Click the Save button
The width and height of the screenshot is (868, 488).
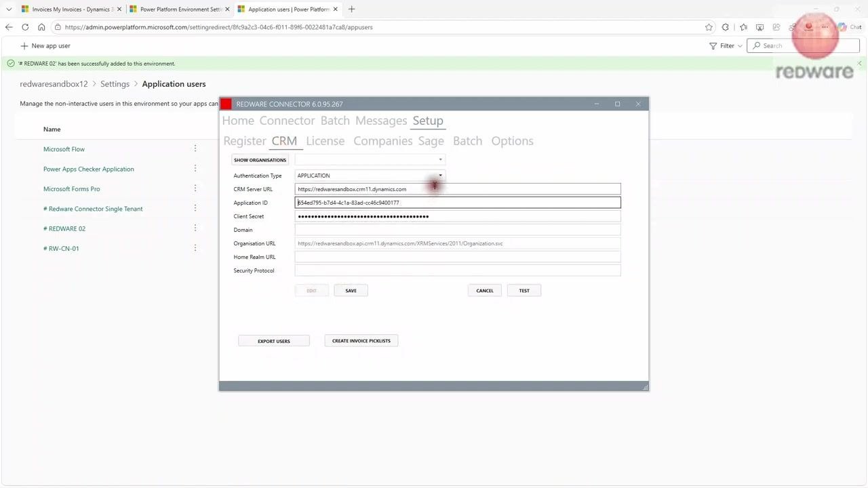click(x=351, y=291)
